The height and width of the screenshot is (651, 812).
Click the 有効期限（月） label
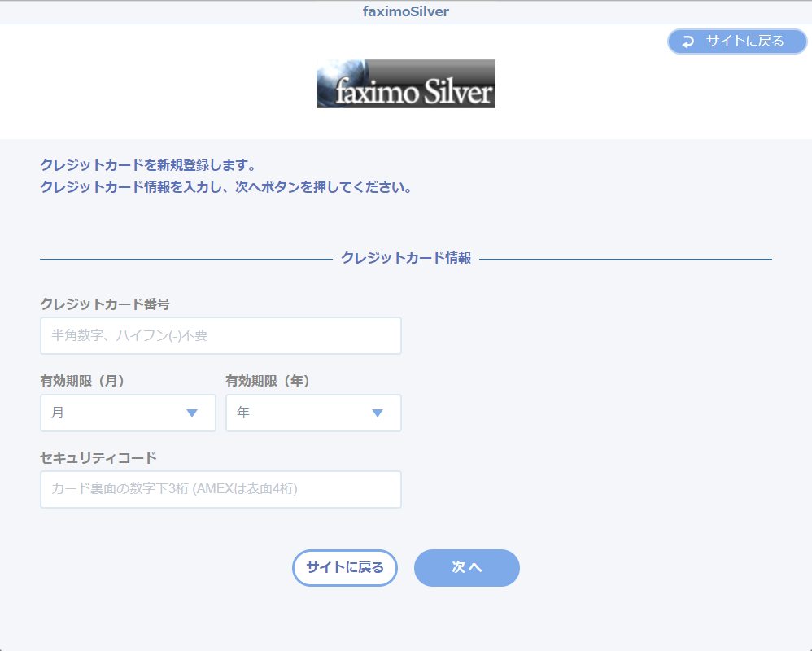pos(82,381)
